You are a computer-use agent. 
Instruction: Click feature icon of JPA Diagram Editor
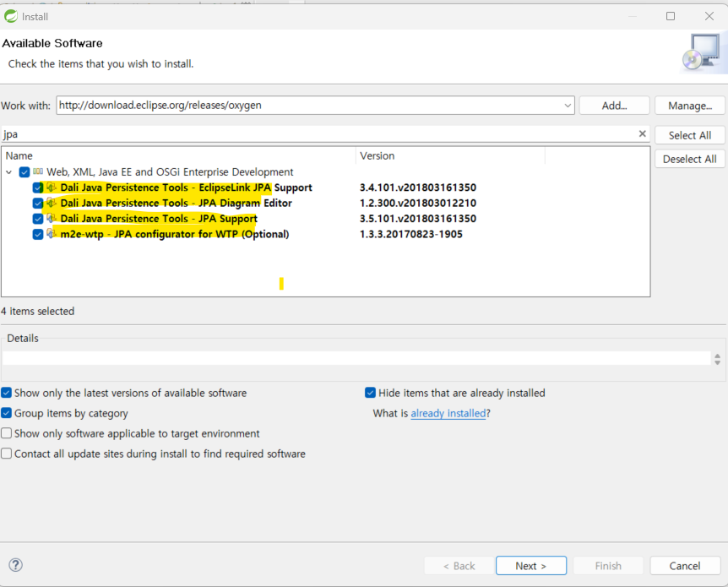click(52, 203)
